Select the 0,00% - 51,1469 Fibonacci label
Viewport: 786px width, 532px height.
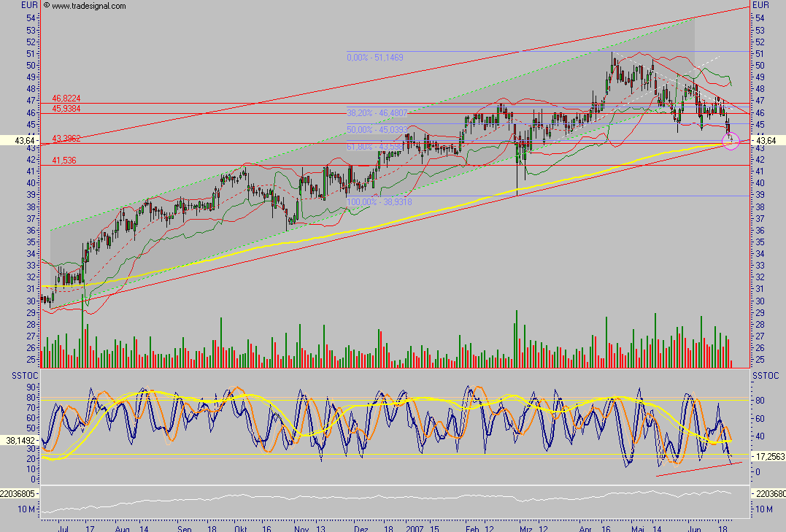(374, 55)
